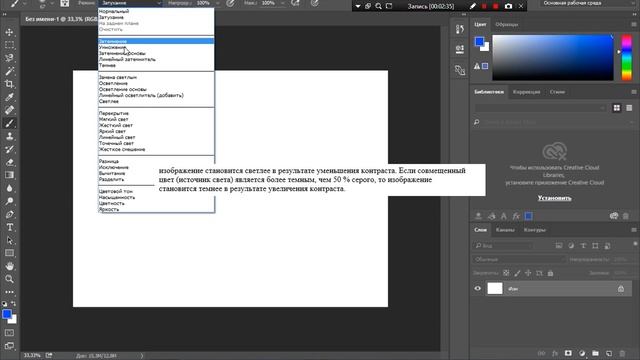Pick a color in the color field
The image size is (640, 360).
tap(553, 58)
